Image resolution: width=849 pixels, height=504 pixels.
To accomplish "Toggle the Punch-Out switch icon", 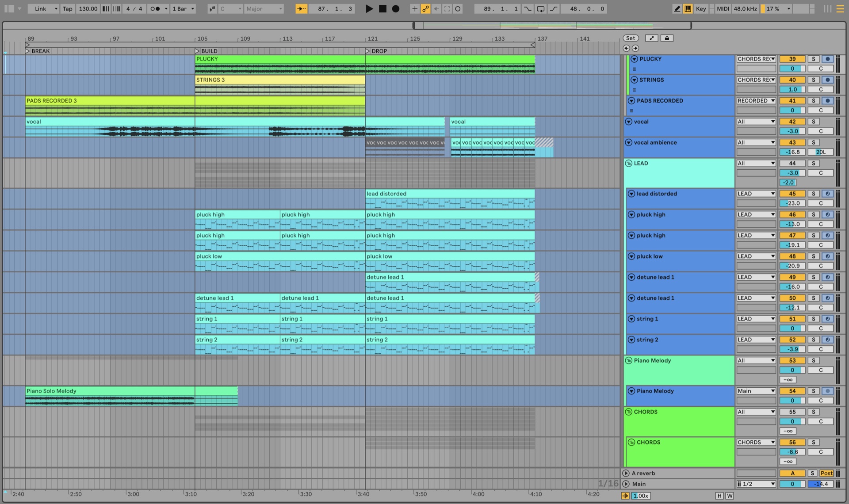I will (x=554, y=8).
